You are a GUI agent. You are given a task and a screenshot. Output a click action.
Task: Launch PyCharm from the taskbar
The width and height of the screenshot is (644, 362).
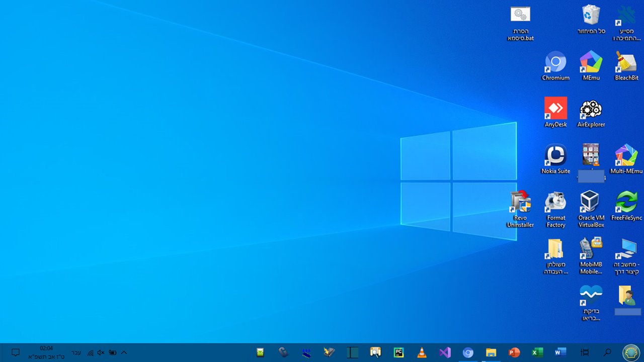pyautogui.click(x=398, y=352)
